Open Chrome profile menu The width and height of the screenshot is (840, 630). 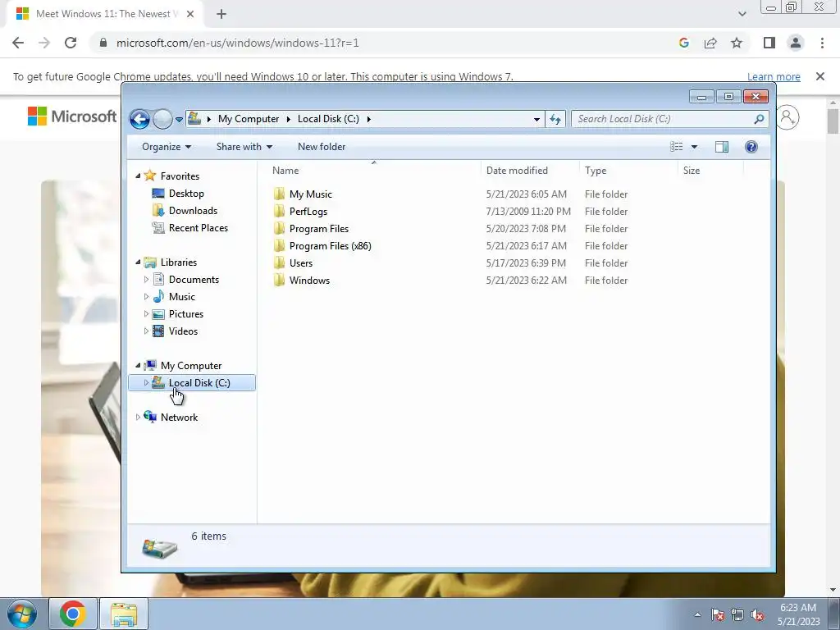[x=796, y=43]
